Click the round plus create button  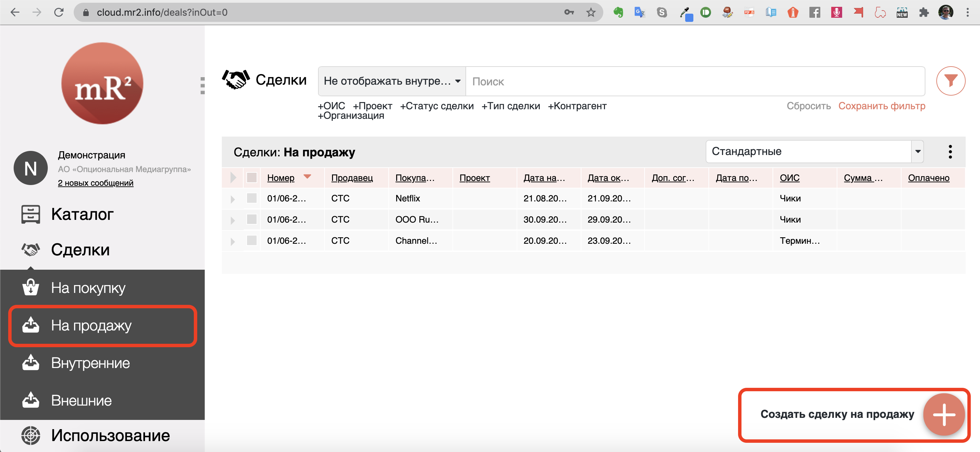[x=944, y=414]
